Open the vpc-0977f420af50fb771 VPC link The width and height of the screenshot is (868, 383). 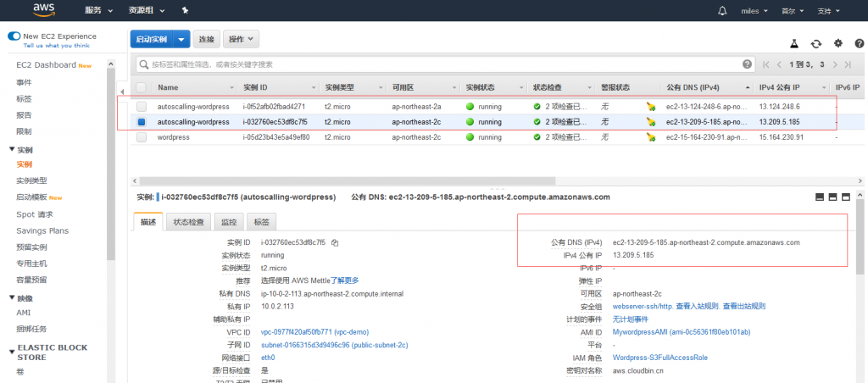pyautogui.click(x=314, y=332)
